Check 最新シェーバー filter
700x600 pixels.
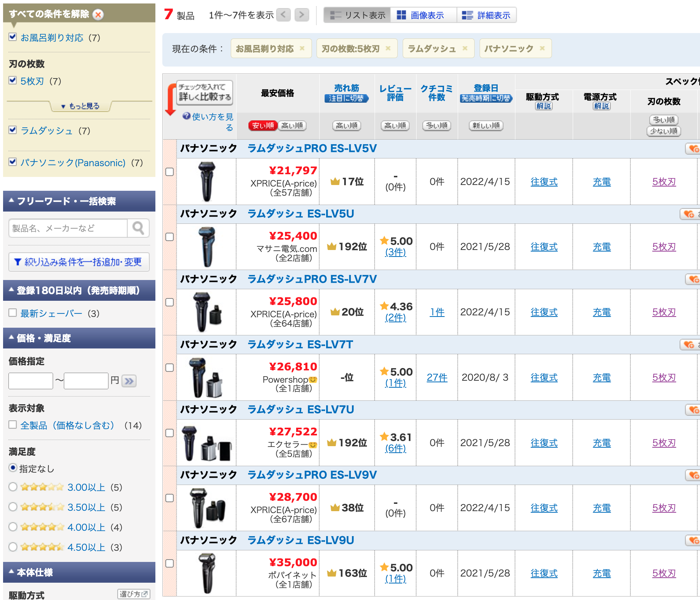click(x=13, y=313)
